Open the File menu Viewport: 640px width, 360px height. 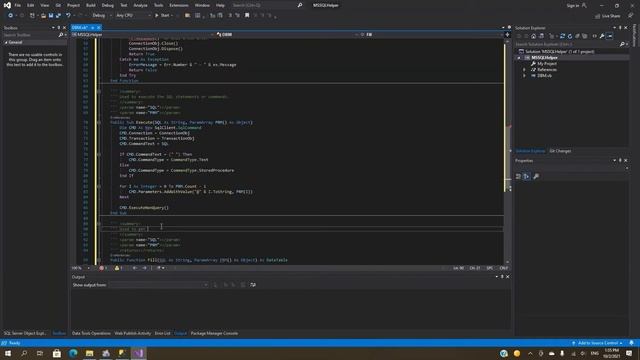[18, 5]
